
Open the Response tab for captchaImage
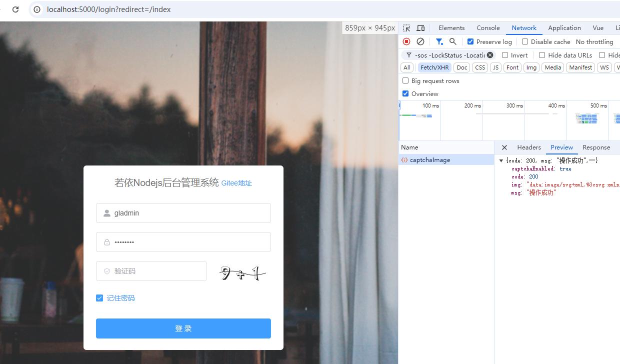tap(596, 147)
